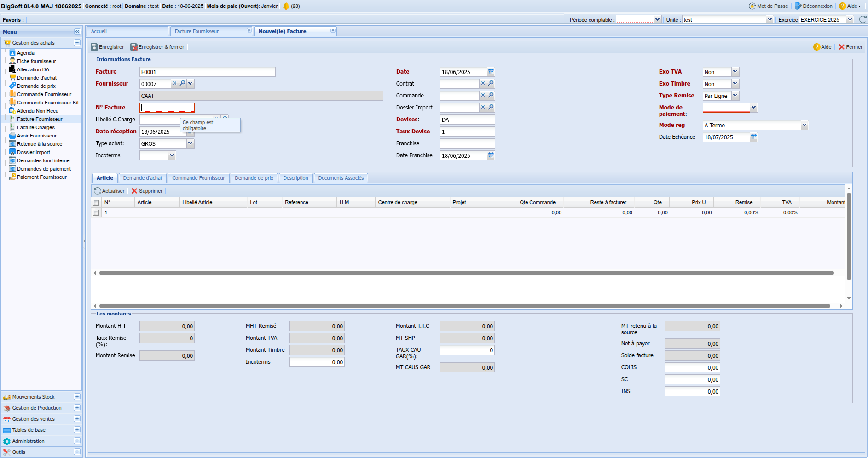
Task: Open the Fournisseur dropdown arrow
Action: [191, 83]
